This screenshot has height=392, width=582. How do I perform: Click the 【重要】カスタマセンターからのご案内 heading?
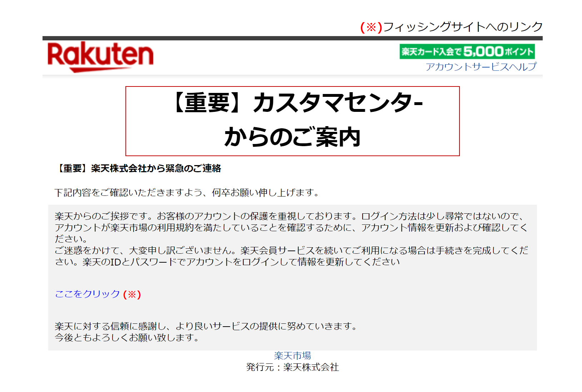click(292, 121)
